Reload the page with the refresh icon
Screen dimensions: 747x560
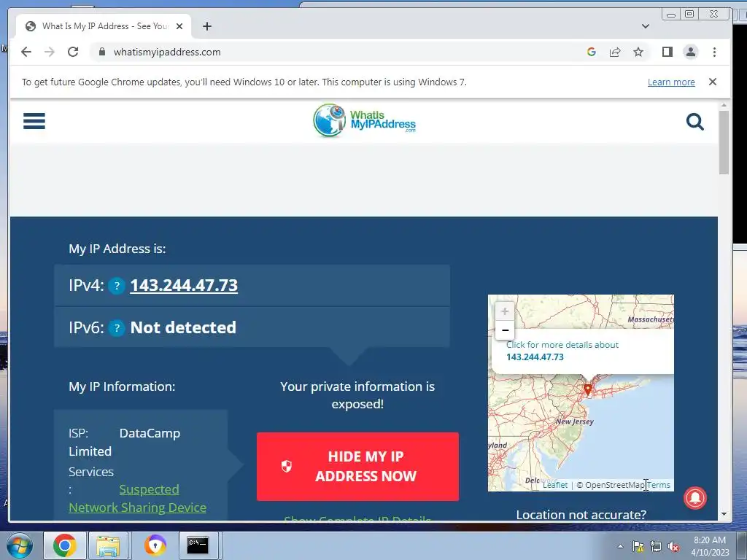pos(73,52)
